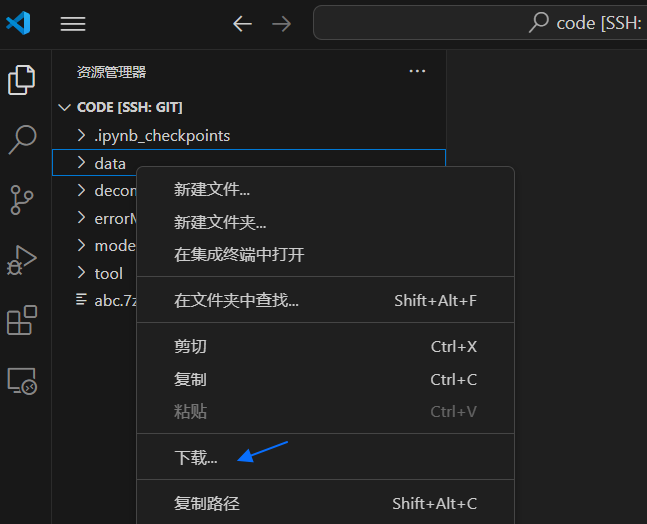Image resolution: width=647 pixels, height=524 pixels.
Task: Select Copy Path menu entry
Action: [207, 504]
